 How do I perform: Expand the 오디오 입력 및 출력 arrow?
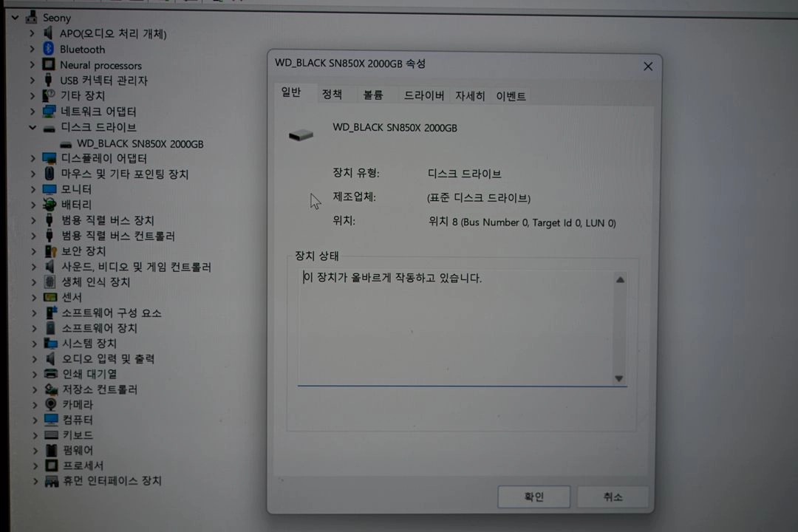(x=34, y=358)
